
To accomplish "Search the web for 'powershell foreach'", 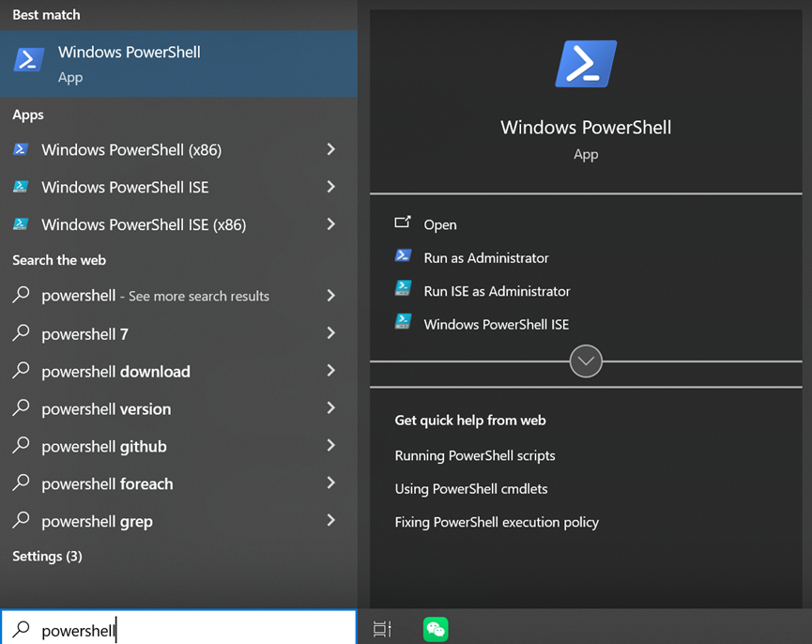I will [x=178, y=483].
